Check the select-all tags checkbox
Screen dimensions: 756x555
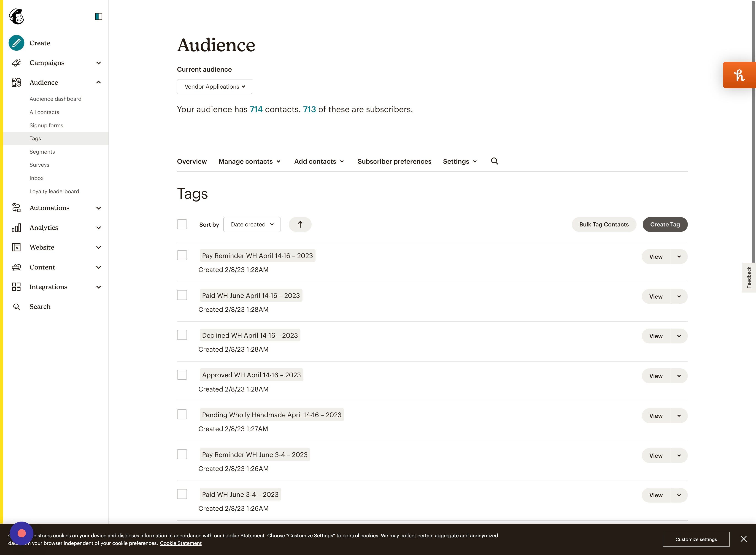182,224
